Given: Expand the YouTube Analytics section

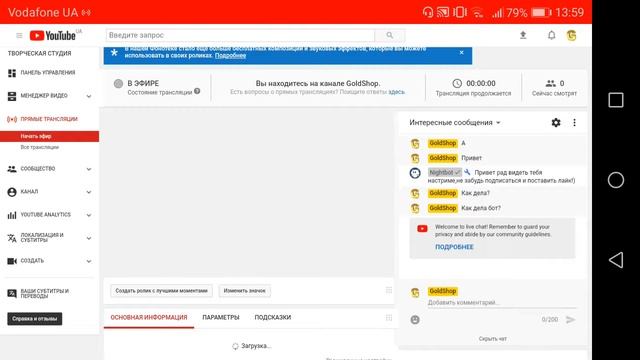Looking at the screenshot, I should [89, 215].
